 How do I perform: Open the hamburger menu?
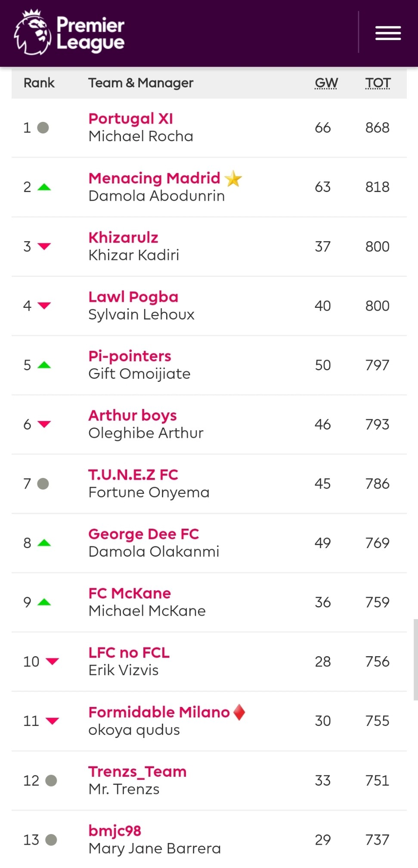(388, 33)
